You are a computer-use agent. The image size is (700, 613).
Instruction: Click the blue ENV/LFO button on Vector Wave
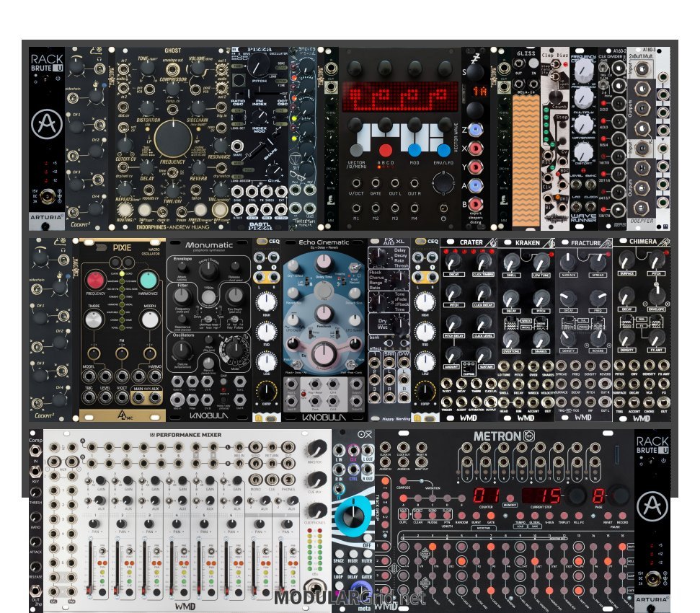(443, 151)
